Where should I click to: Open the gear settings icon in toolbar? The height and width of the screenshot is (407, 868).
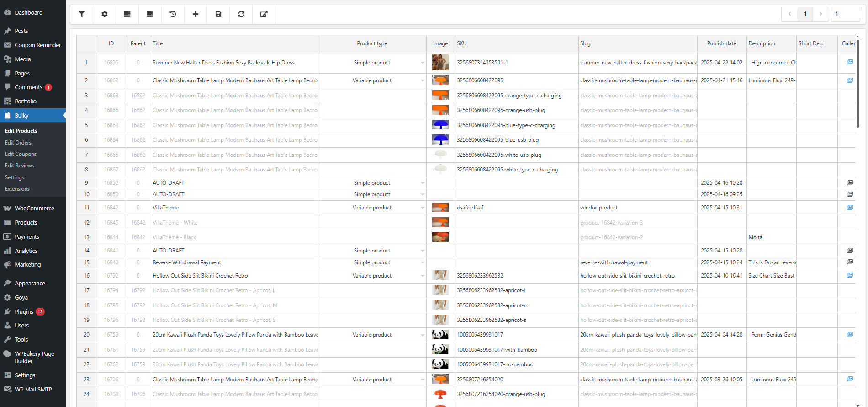104,14
